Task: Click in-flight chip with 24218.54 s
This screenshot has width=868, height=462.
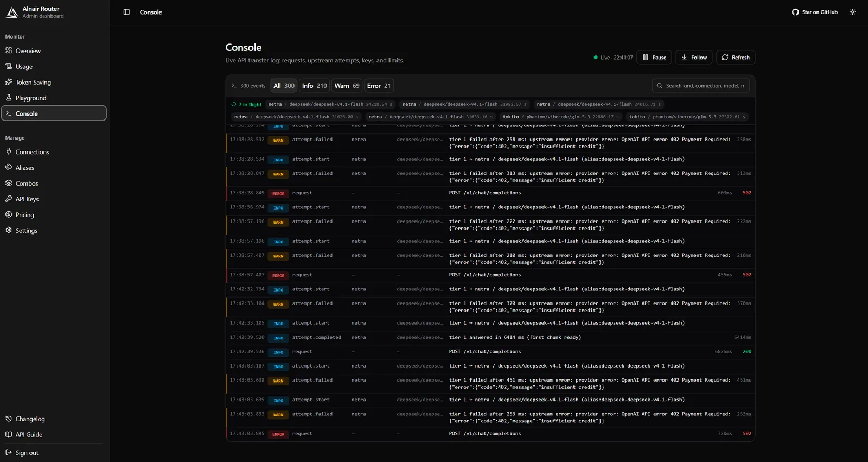Action: (330, 104)
